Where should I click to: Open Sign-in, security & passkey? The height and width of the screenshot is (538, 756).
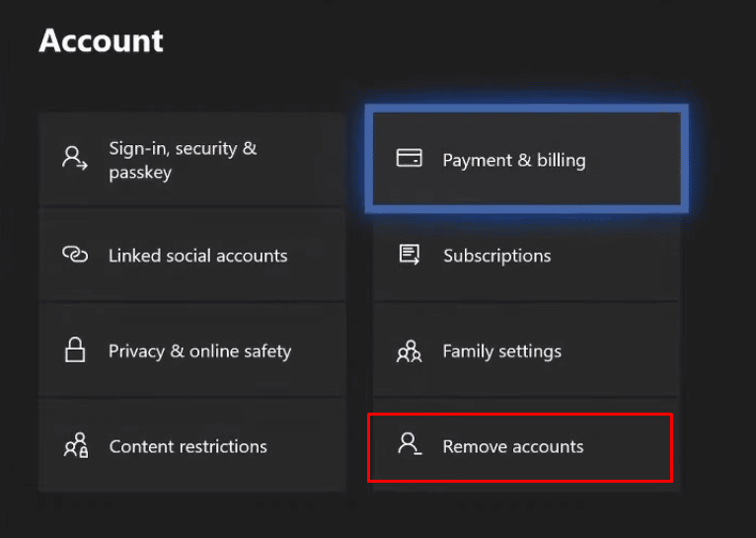click(x=183, y=160)
